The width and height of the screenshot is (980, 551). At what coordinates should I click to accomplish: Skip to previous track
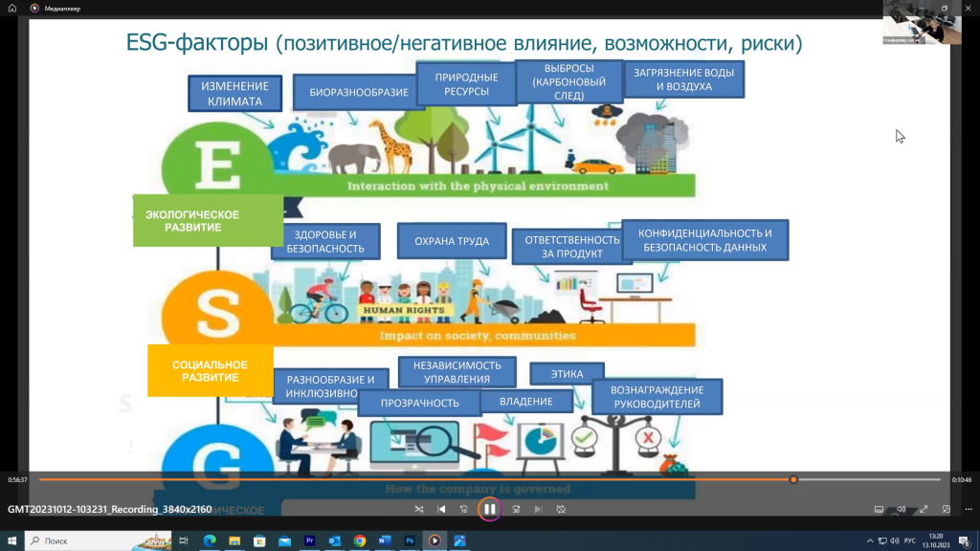coord(441,509)
